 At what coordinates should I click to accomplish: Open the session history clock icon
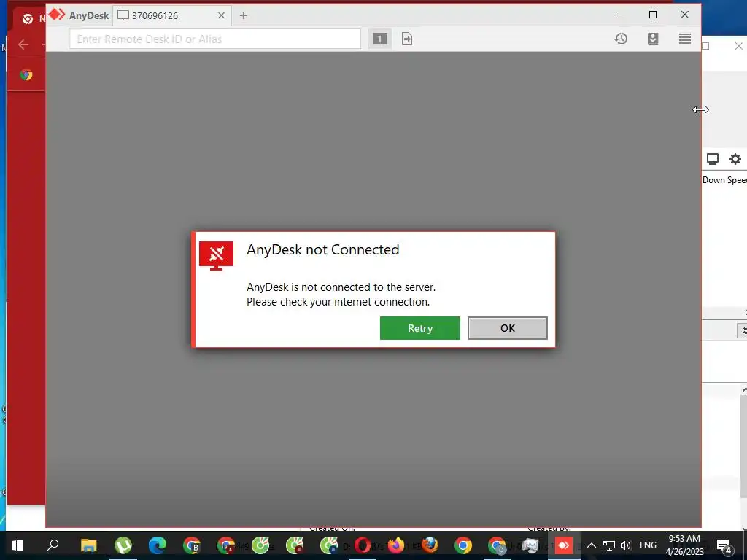[621, 39]
